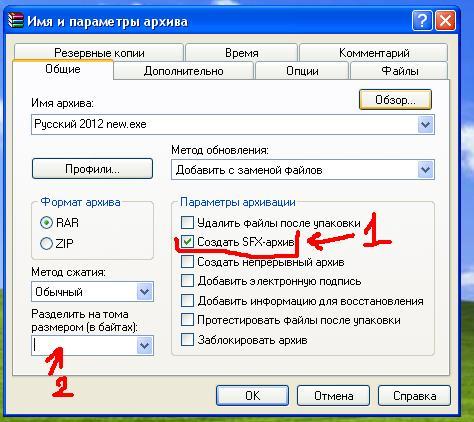Enable Добавить электронную подпись checkbox
This screenshot has height=422, width=474.
coord(187,281)
